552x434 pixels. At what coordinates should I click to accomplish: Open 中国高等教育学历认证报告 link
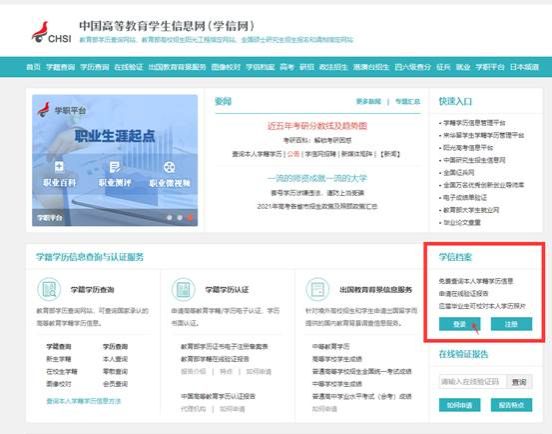(218, 396)
